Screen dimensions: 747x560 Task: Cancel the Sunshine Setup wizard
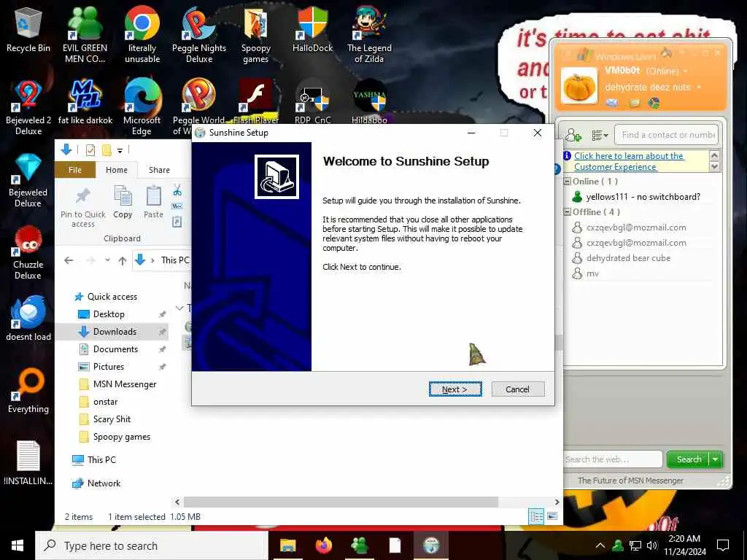click(517, 389)
